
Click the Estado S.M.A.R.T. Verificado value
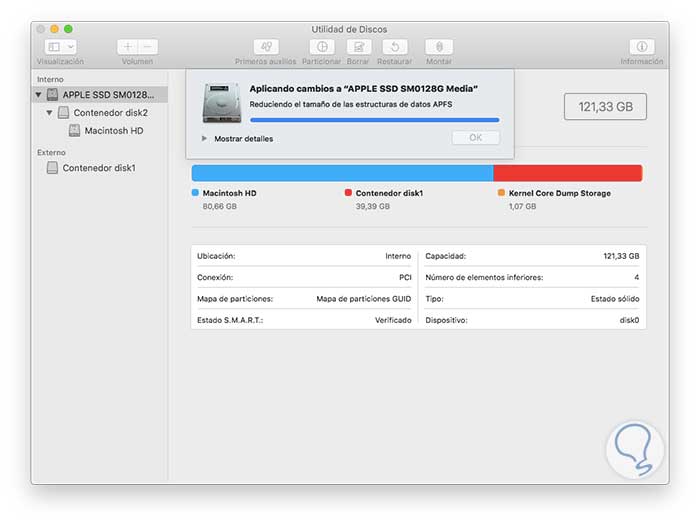coord(393,320)
